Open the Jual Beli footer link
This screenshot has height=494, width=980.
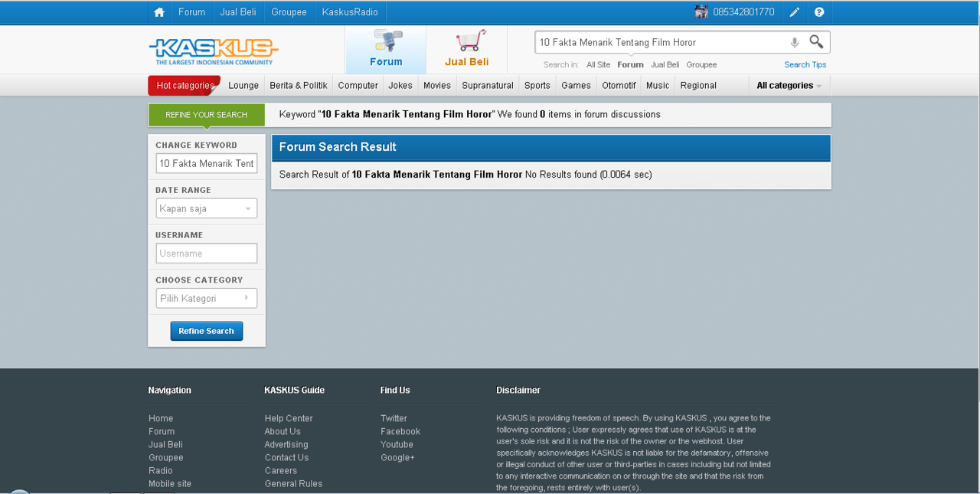165,444
